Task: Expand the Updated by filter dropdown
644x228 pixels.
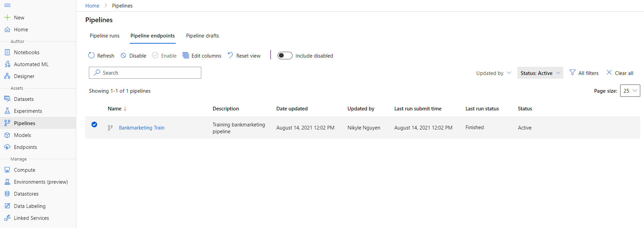Action: coord(493,73)
